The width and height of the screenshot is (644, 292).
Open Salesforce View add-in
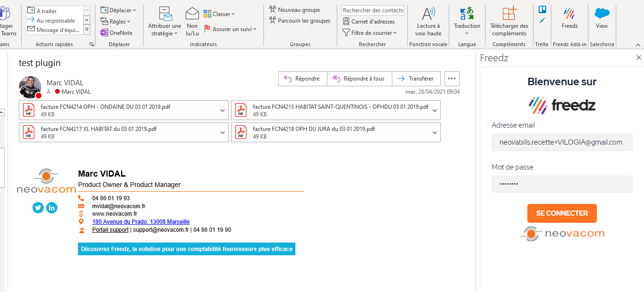[602, 18]
